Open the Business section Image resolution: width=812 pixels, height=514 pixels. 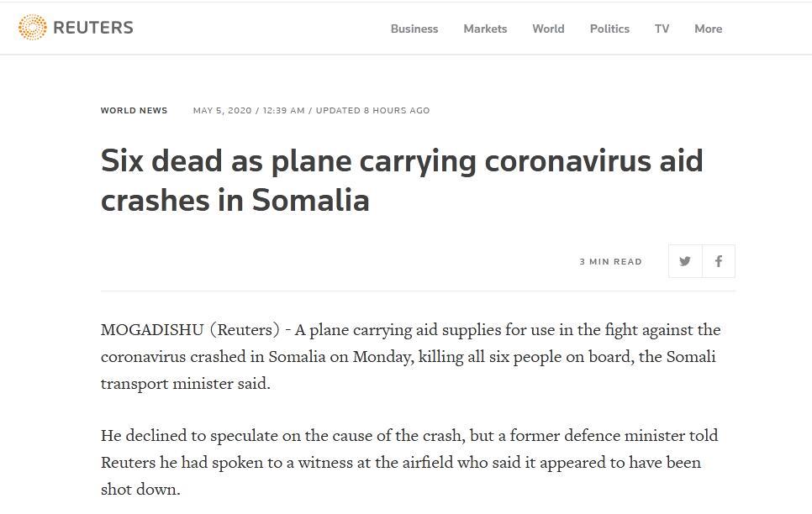[414, 29]
